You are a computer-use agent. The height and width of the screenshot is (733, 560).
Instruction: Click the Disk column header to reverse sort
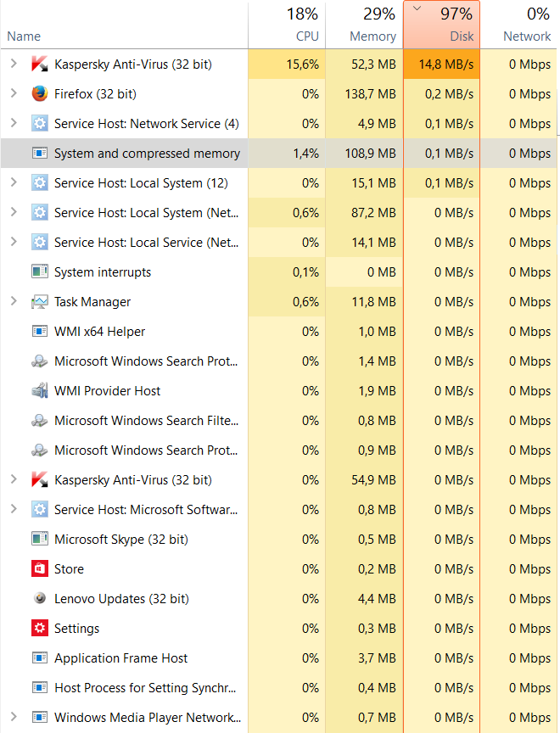click(441, 25)
